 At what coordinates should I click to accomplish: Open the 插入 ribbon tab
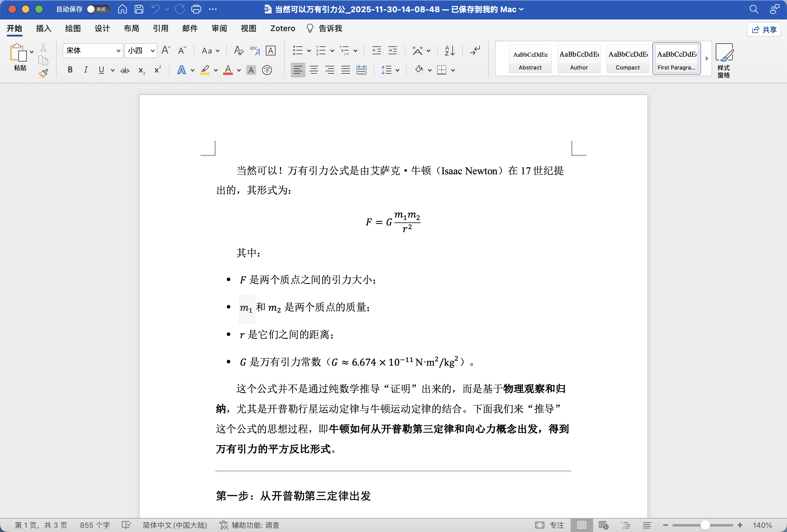(x=43, y=28)
